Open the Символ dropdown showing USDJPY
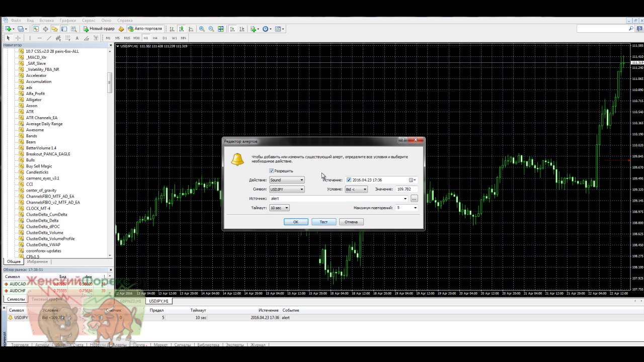644x362 pixels. [287, 190]
